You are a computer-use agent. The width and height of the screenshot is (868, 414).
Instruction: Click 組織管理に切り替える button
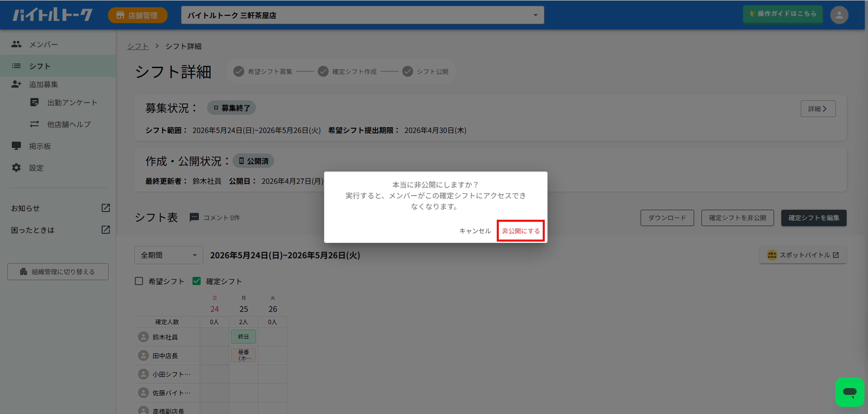tap(58, 271)
